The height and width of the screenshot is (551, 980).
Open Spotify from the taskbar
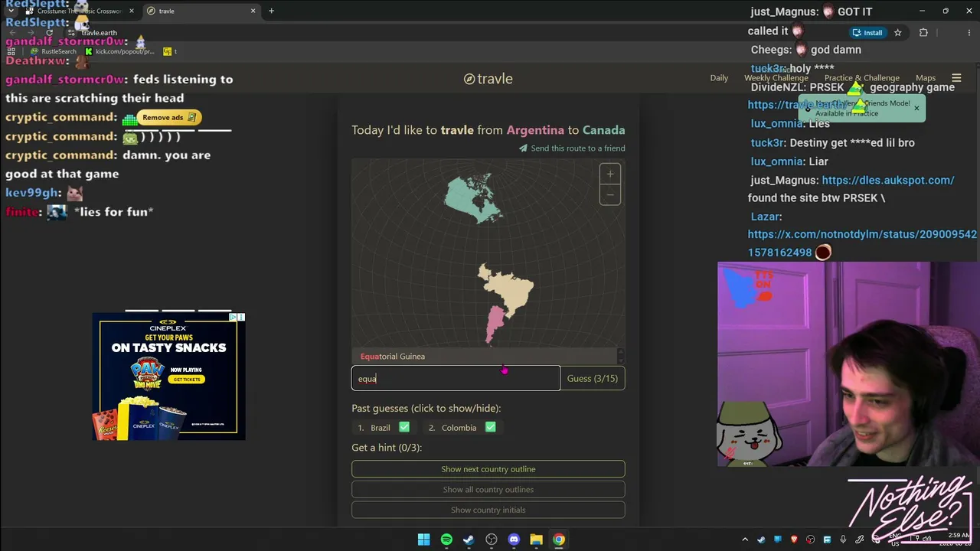446,540
